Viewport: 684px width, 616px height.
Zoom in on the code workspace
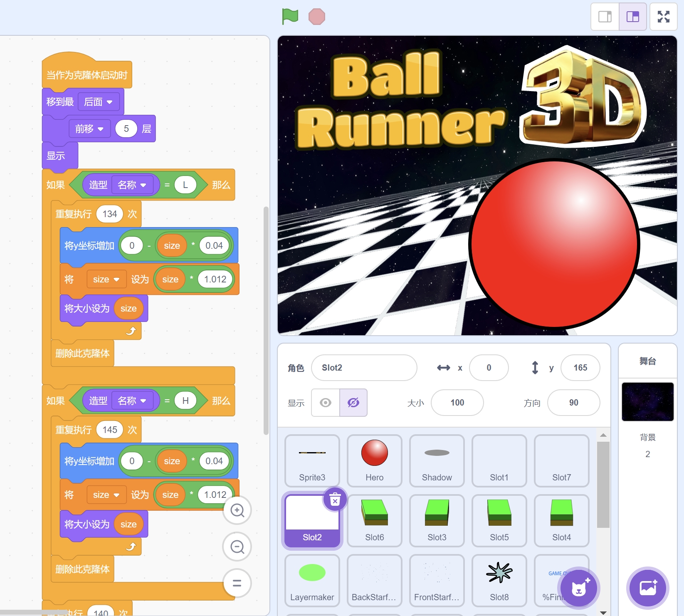[237, 510]
